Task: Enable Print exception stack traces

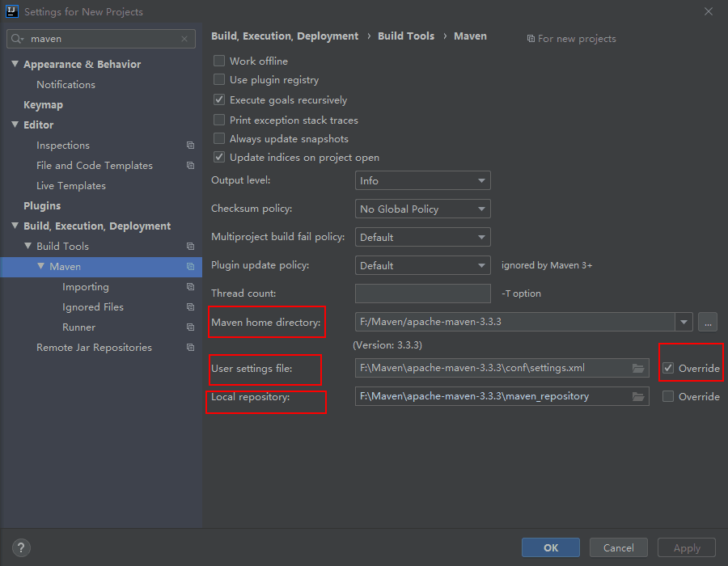Action: 219,120
